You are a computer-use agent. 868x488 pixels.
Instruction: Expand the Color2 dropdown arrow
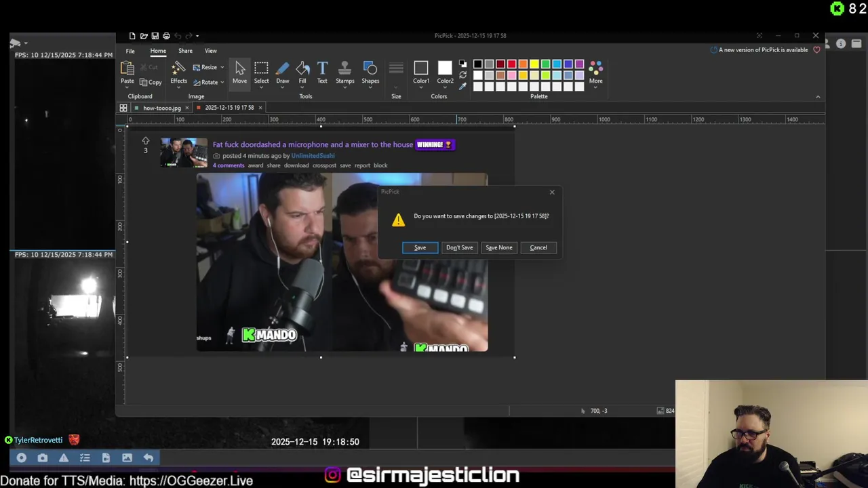(445, 87)
